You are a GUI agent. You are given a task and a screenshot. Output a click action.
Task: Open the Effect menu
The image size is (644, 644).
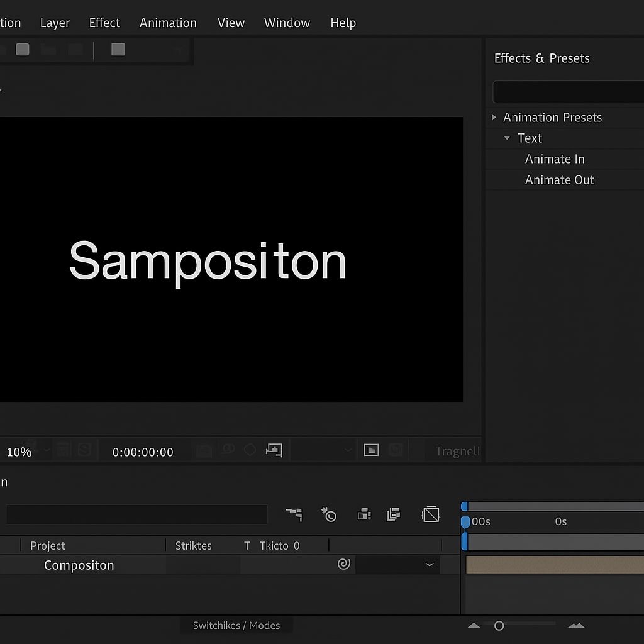click(x=104, y=23)
